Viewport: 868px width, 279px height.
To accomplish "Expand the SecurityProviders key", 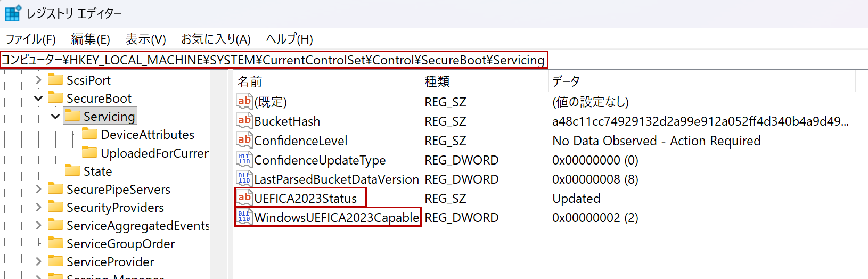I will pyautogui.click(x=38, y=208).
